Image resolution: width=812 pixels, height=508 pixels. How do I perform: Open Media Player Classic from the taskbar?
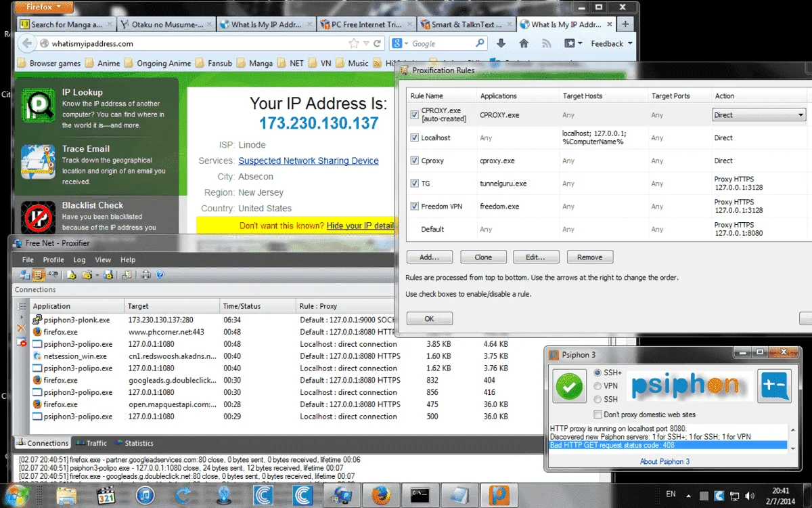107,496
